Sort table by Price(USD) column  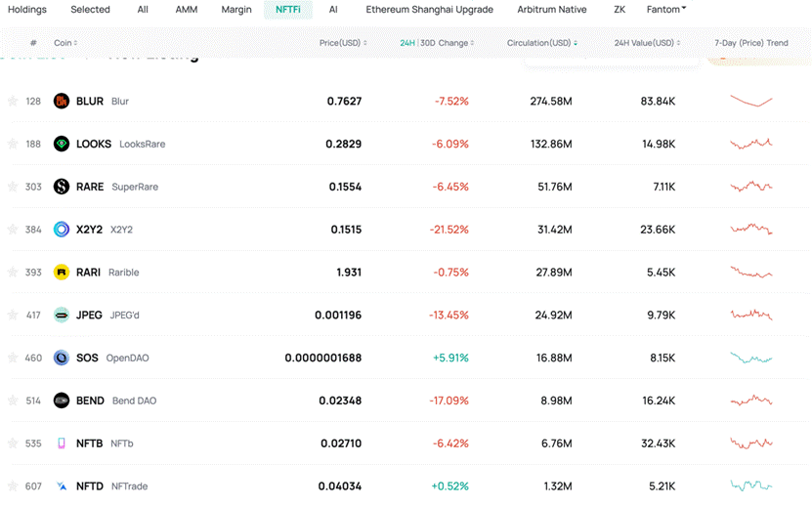pyautogui.click(x=342, y=43)
